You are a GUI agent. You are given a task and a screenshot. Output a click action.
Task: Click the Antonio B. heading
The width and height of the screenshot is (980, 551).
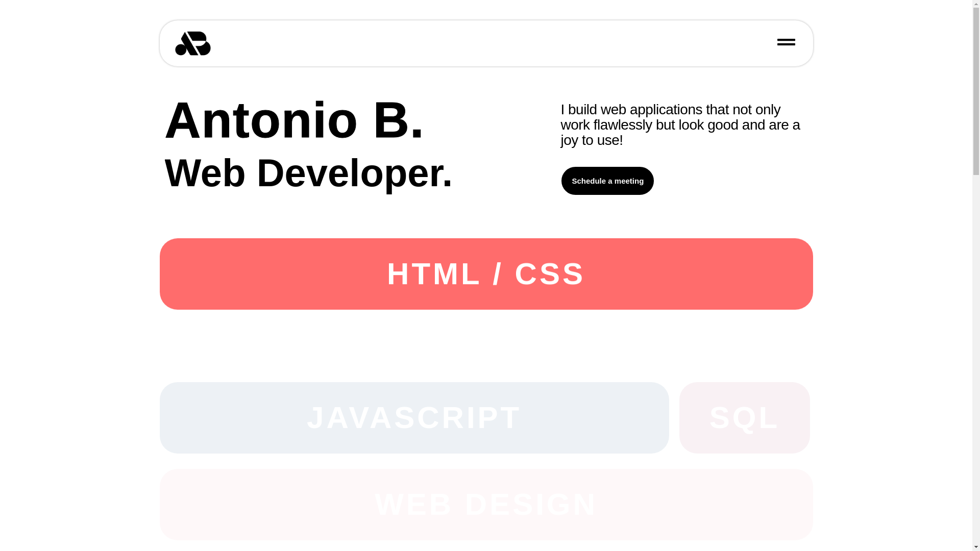pos(294,120)
